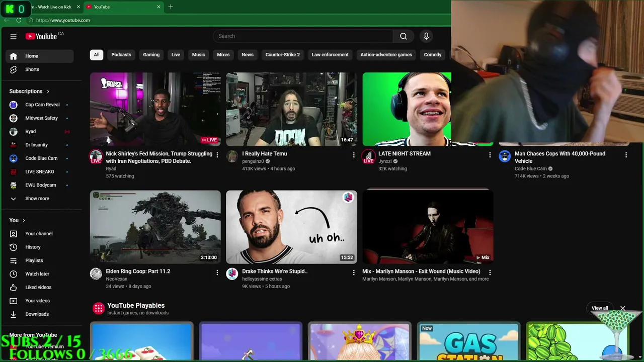Open Midwest Safety subscription
The image size is (644, 362).
pyautogui.click(x=40, y=118)
